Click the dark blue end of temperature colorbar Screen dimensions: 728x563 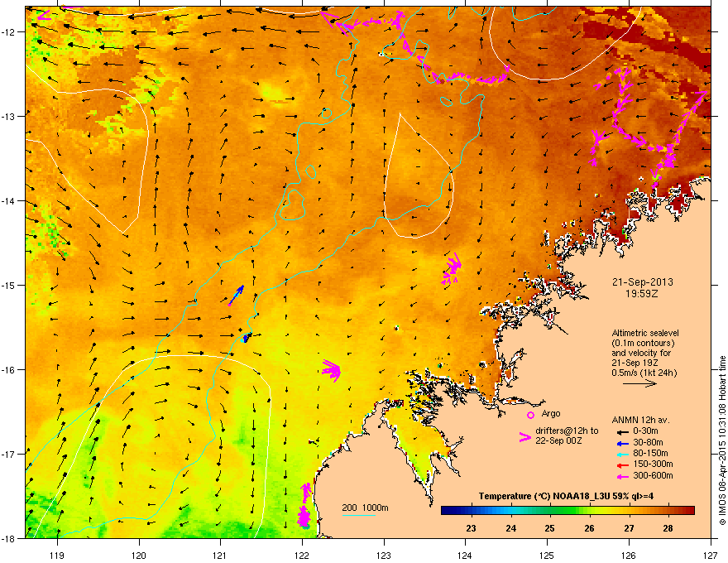pyautogui.click(x=447, y=511)
